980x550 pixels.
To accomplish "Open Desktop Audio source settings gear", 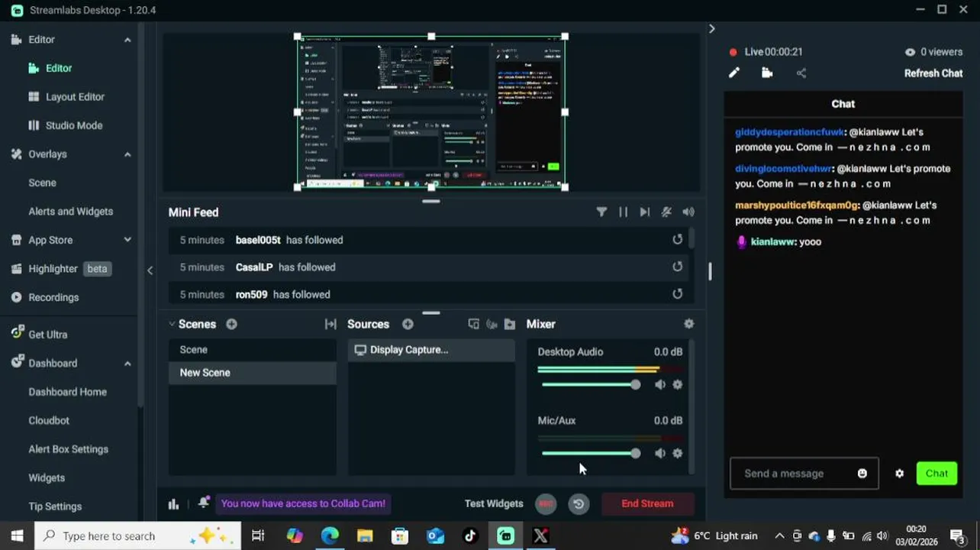I will click(x=678, y=385).
